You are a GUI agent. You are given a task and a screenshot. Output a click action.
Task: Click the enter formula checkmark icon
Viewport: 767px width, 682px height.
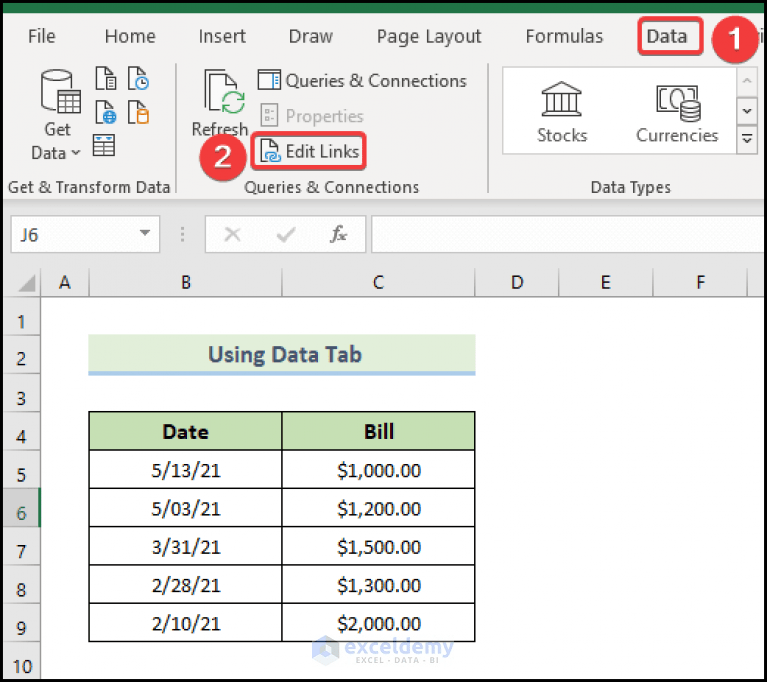[x=285, y=234]
